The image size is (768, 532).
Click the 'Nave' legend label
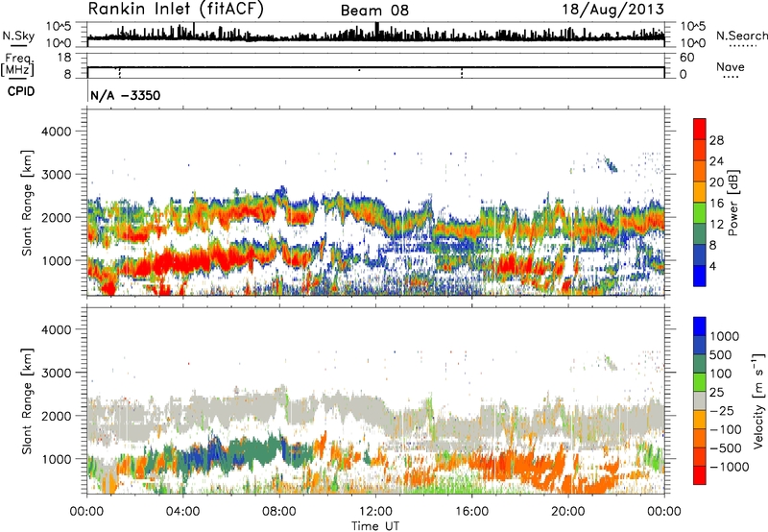pos(731,67)
